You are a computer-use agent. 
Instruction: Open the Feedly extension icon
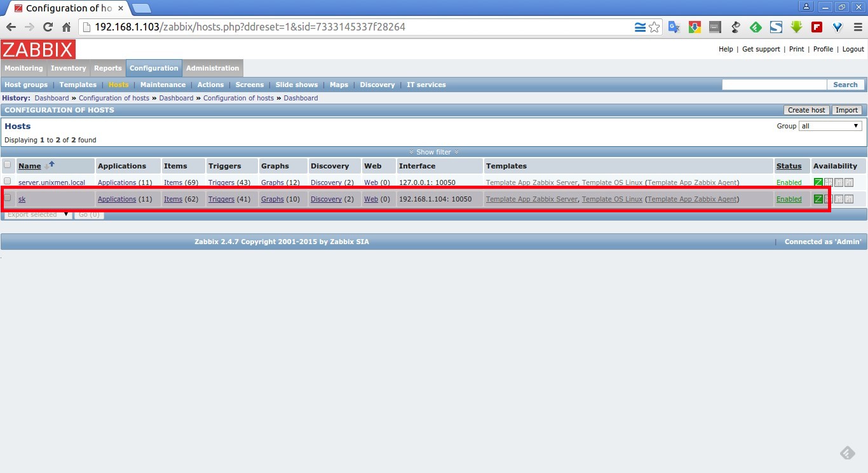click(x=756, y=27)
